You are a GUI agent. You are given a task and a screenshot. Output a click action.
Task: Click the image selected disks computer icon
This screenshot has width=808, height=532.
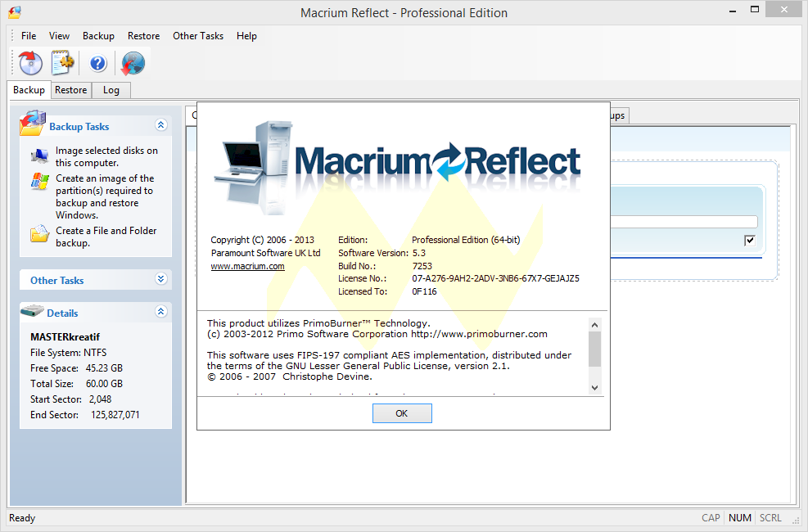point(39,156)
